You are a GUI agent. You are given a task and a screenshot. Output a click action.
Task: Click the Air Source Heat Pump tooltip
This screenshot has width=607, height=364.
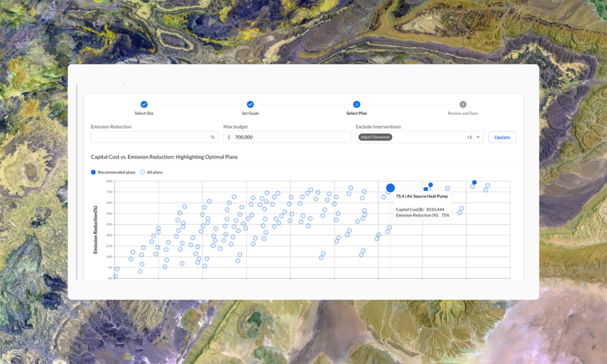[x=422, y=206]
